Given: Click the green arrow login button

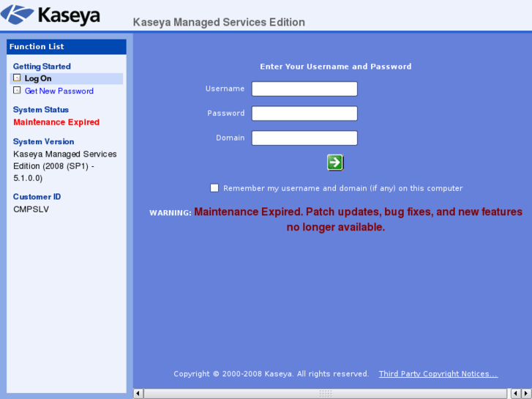Looking at the screenshot, I should [335, 163].
